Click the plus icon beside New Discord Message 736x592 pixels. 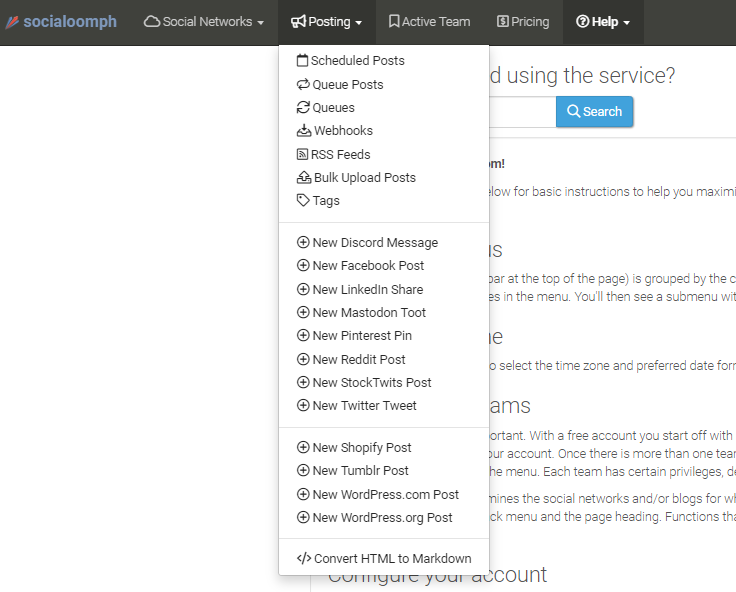click(x=303, y=243)
